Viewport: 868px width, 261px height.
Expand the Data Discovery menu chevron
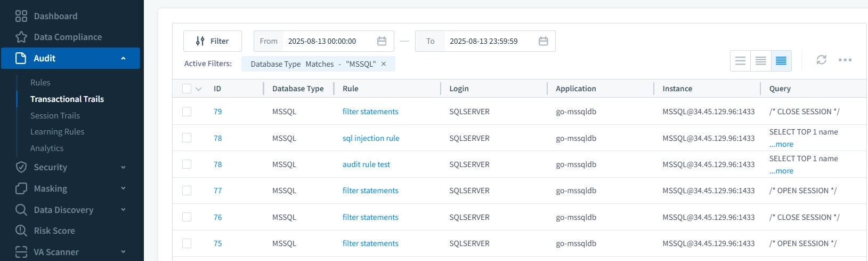pos(123,210)
